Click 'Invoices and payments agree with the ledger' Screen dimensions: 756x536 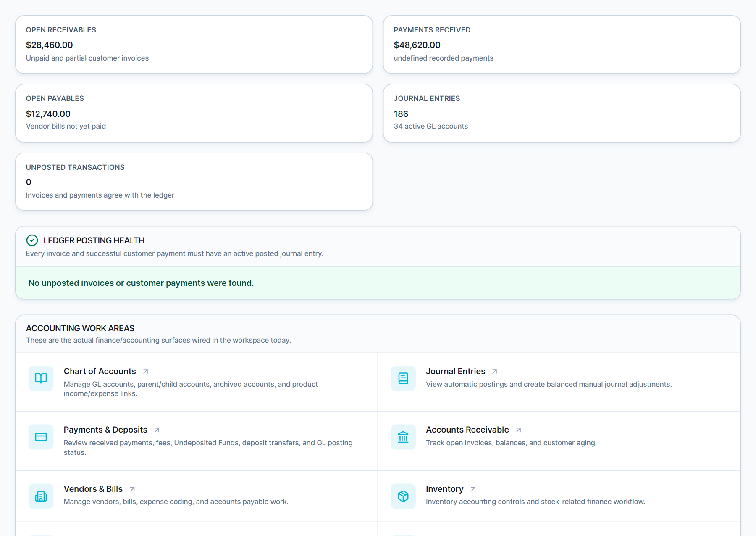[x=100, y=195]
